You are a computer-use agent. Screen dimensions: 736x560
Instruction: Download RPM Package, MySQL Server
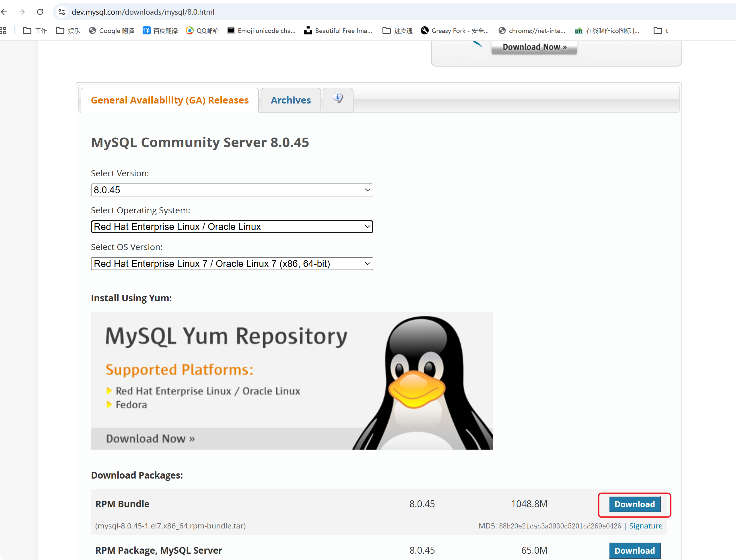[634, 550]
